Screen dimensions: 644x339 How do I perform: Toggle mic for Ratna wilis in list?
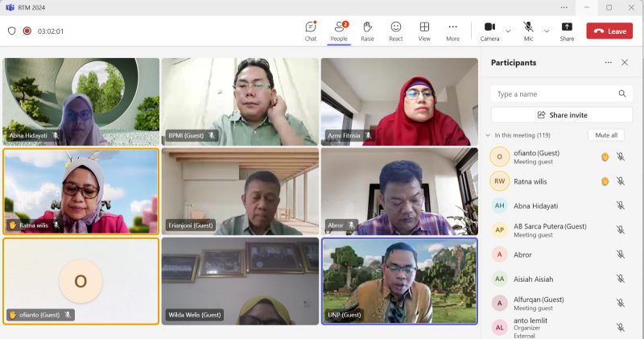coord(621,181)
